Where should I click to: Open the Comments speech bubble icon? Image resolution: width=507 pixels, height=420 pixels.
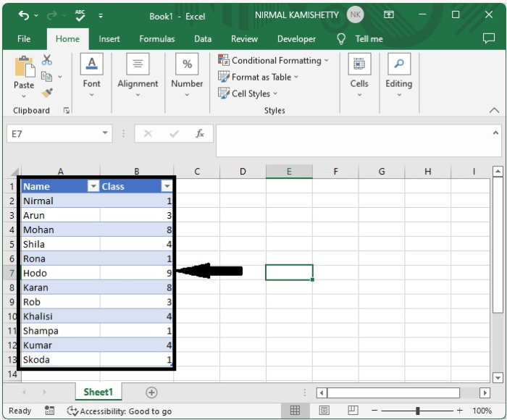(489, 38)
